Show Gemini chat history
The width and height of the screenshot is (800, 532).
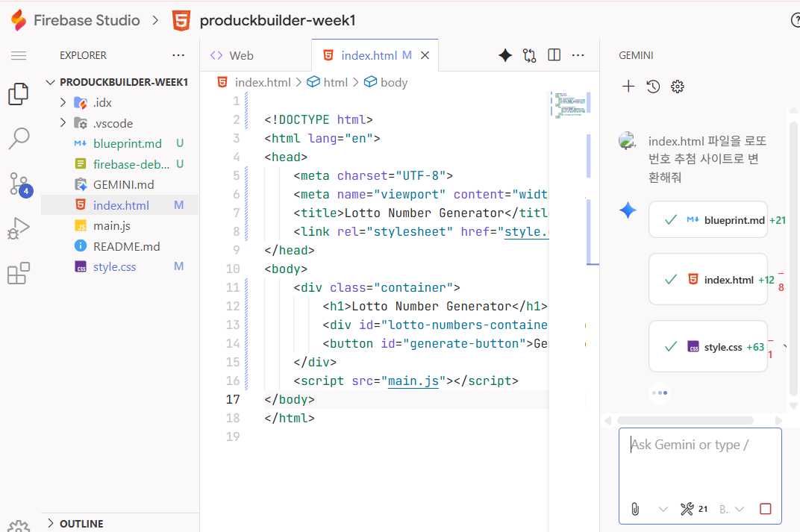(x=653, y=87)
